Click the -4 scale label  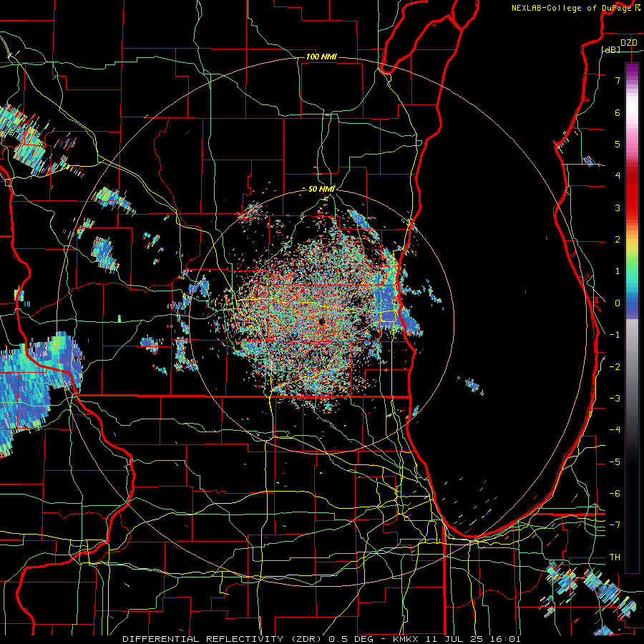pos(615,430)
